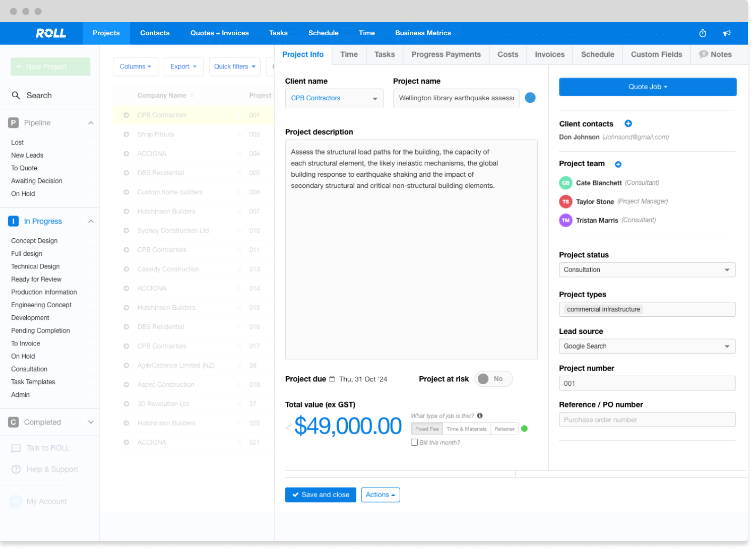Click the Reference / PO number field

647,420
